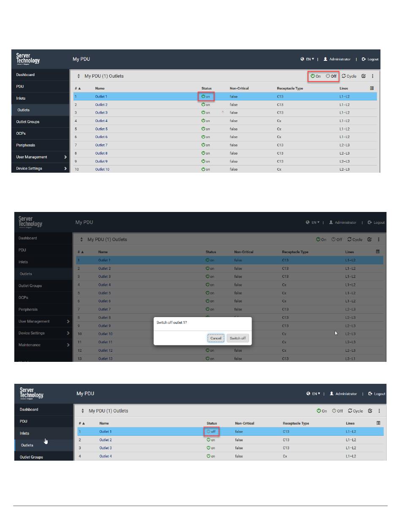401x532 pixels.
Task: Click the Cycle icon above the switched-off Outlet 1
Action: coord(355,411)
